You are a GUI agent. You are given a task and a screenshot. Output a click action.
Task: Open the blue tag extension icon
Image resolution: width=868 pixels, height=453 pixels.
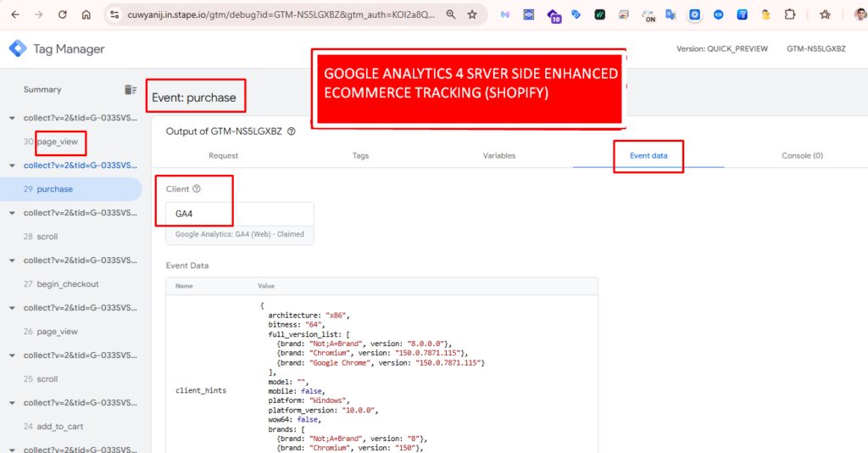tap(576, 15)
